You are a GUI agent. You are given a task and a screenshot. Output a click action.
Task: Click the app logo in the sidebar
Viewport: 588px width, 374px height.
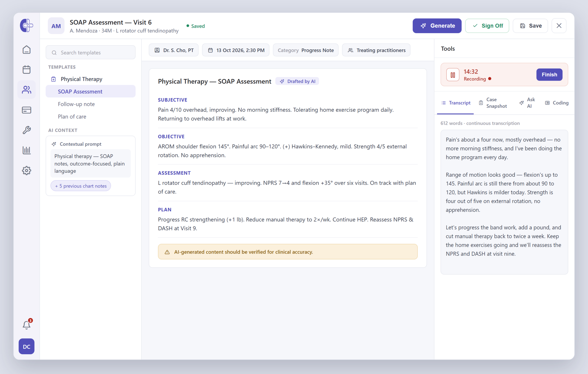click(x=26, y=25)
